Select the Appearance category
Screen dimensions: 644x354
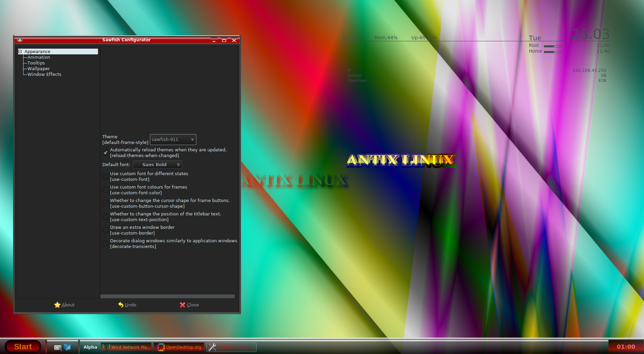click(58, 51)
